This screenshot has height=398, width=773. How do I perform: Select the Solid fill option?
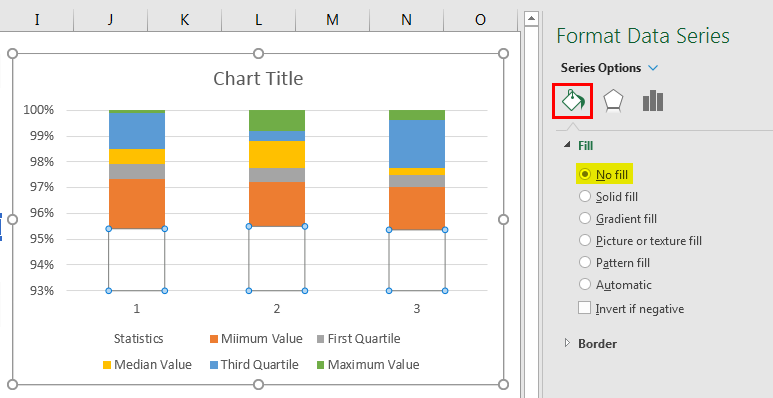[608, 196]
